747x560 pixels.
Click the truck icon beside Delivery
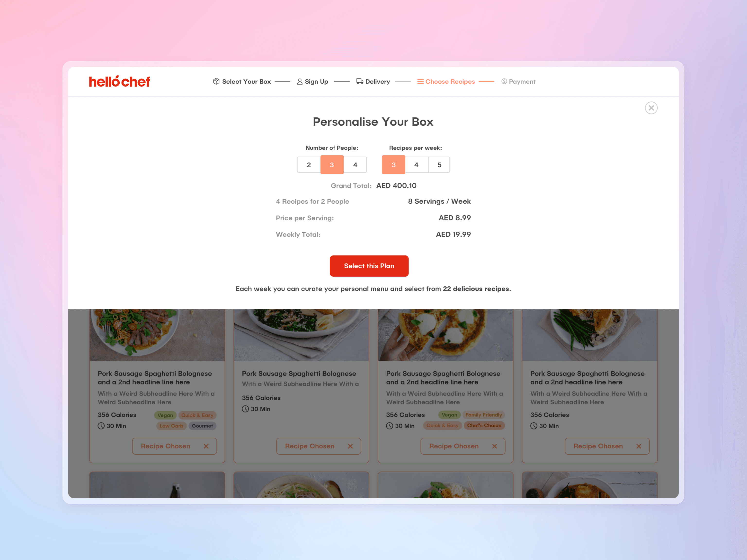click(x=360, y=81)
